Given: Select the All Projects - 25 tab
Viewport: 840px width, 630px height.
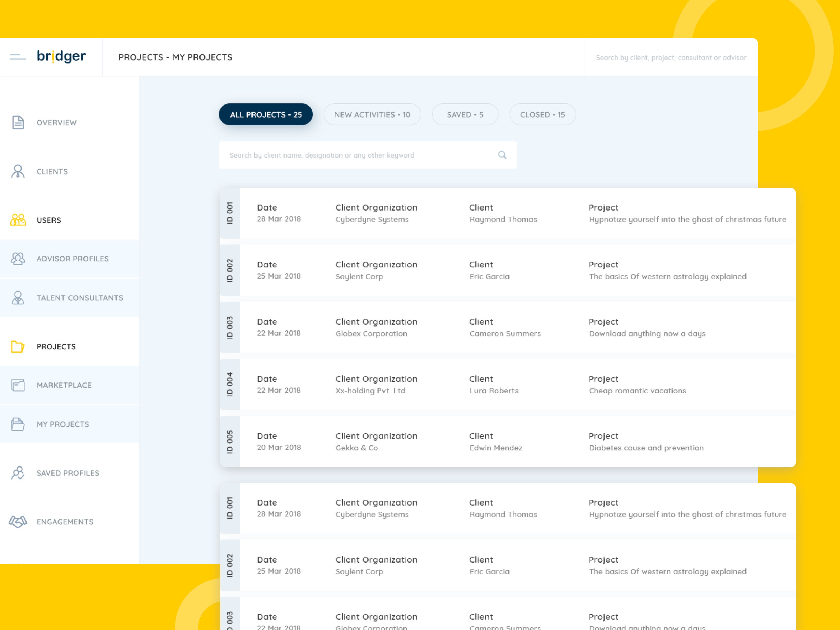Looking at the screenshot, I should pyautogui.click(x=266, y=114).
